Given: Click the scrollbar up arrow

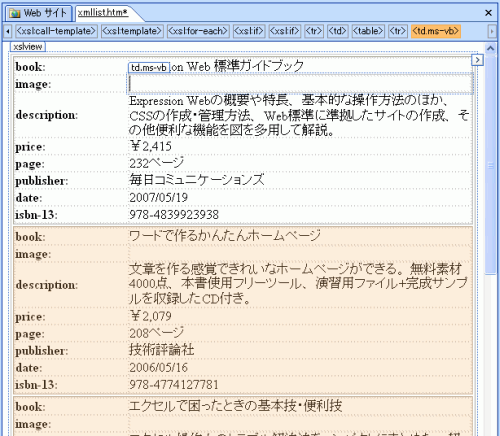Looking at the screenshot, I should [490, 49].
